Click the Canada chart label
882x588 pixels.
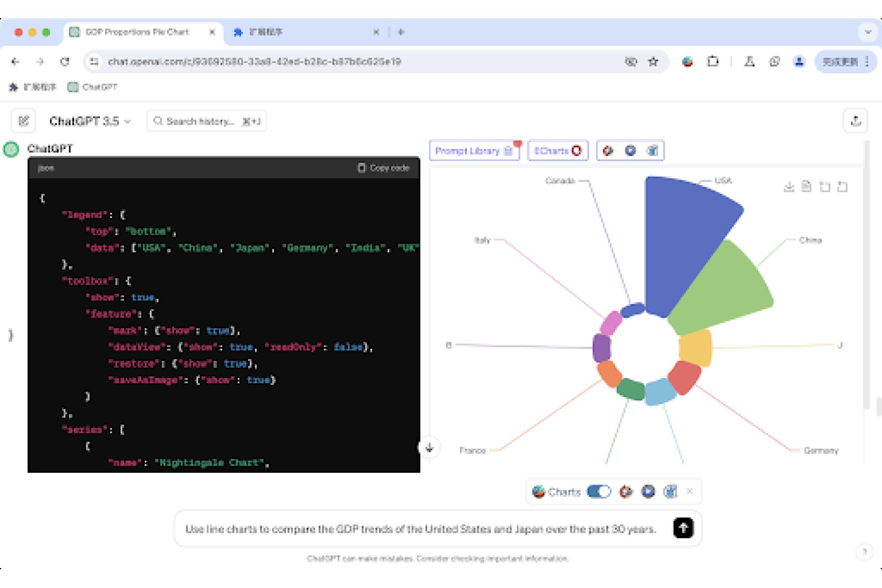pyautogui.click(x=560, y=181)
